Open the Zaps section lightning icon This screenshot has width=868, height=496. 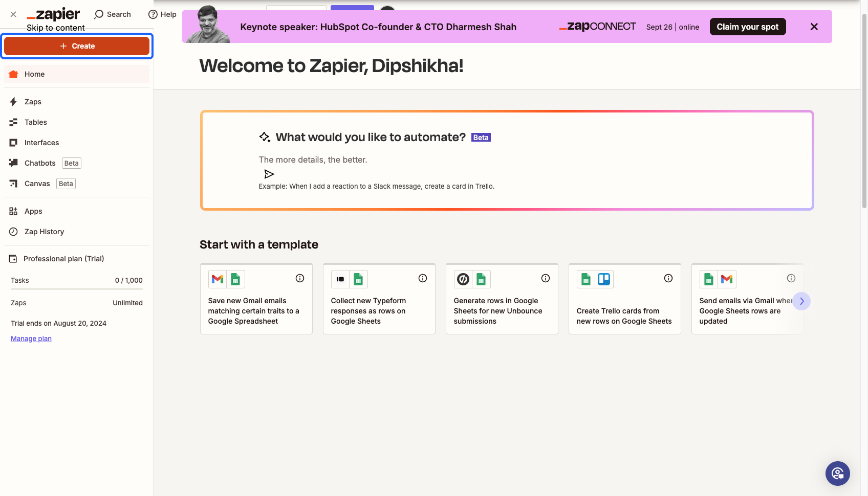[13, 102]
